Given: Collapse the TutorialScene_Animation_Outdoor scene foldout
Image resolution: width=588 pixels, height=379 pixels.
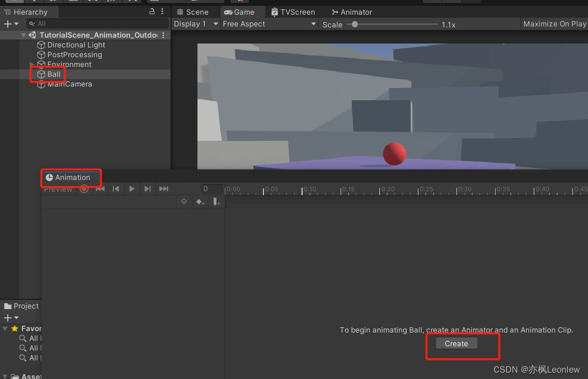Looking at the screenshot, I should (23, 35).
